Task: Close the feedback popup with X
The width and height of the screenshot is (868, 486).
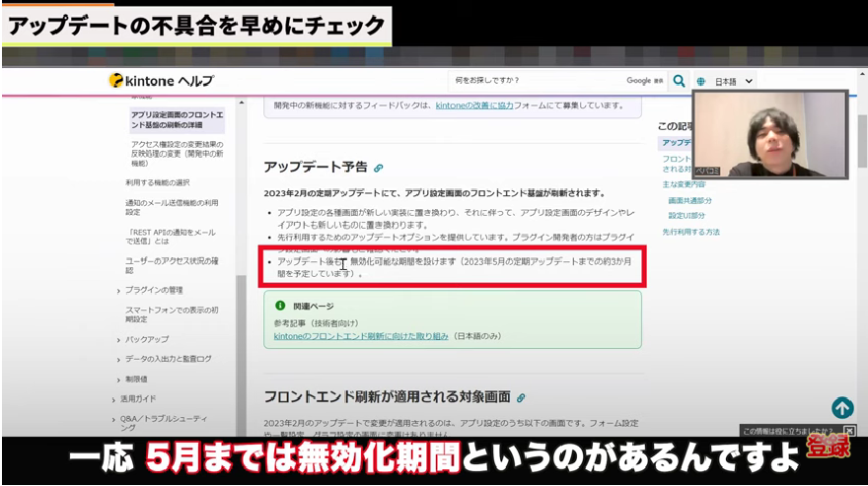Action: pyautogui.click(x=849, y=431)
